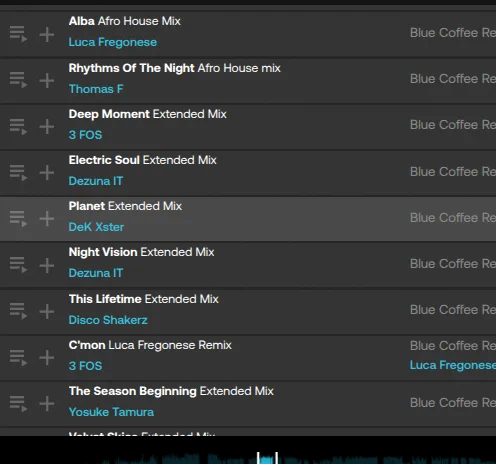
Task: Click plus icon beside This Lifetime
Action: [x=47, y=311]
